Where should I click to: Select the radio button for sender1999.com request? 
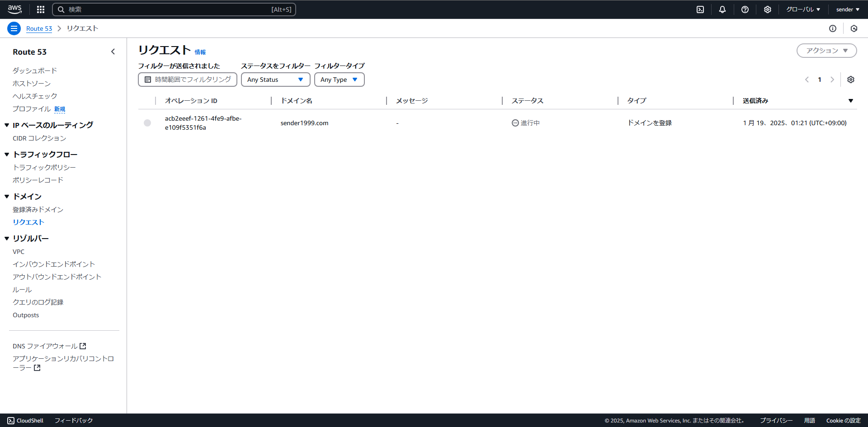pos(147,123)
